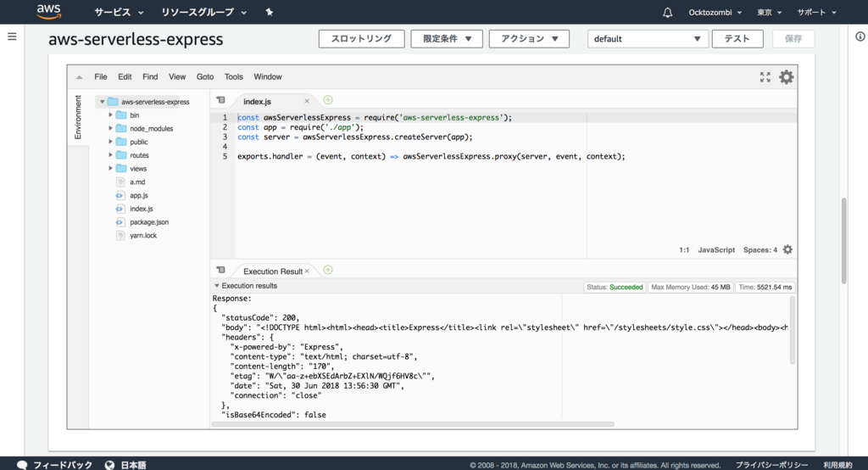
Task: Open the 利用規約 link
Action: [837, 465]
